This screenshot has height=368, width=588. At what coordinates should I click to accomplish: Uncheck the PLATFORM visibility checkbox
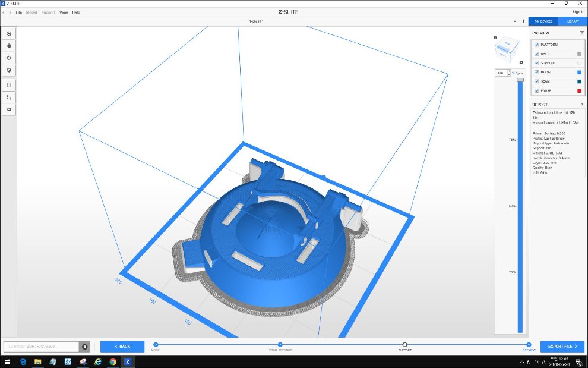pyautogui.click(x=537, y=45)
